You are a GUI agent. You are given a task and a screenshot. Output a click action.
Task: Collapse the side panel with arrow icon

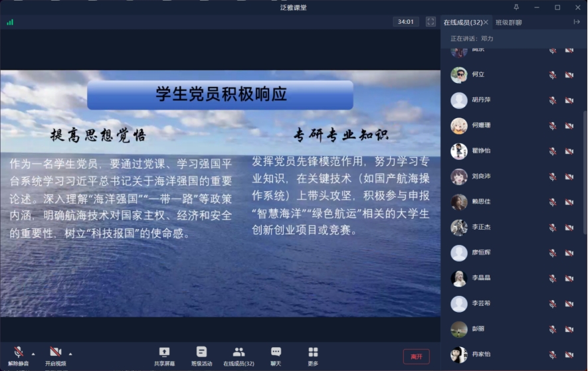point(576,22)
